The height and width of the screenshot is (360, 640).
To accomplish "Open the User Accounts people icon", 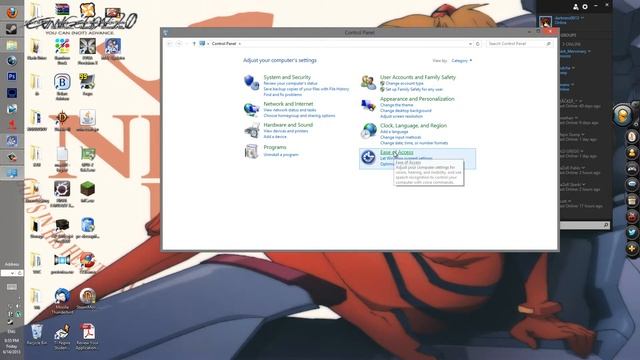I will [368, 82].
